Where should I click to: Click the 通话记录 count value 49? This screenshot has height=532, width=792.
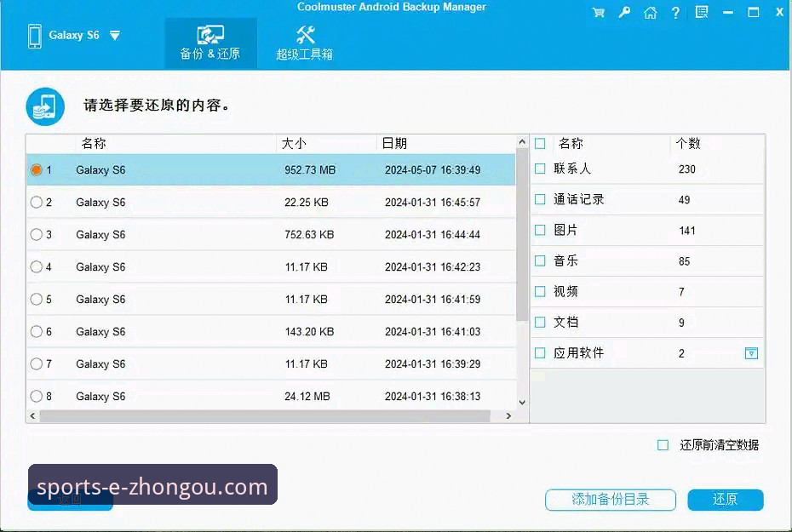[x=685, y=200]
